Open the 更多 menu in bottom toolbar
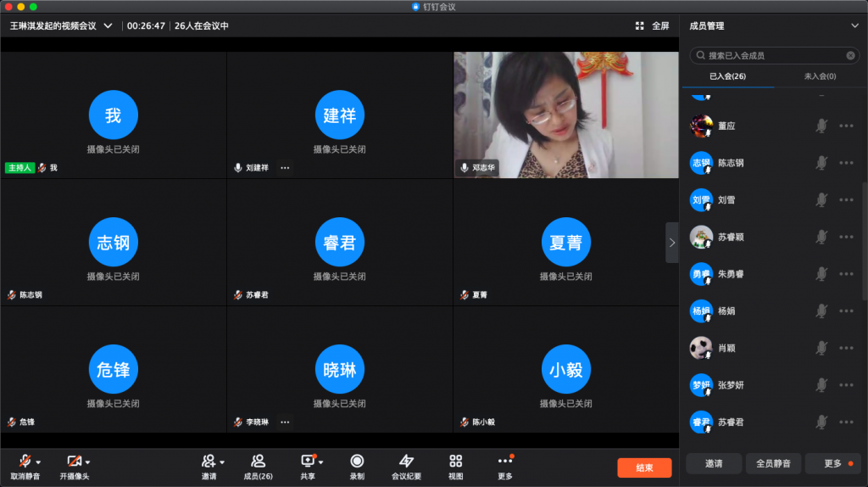 coord(504,462)
